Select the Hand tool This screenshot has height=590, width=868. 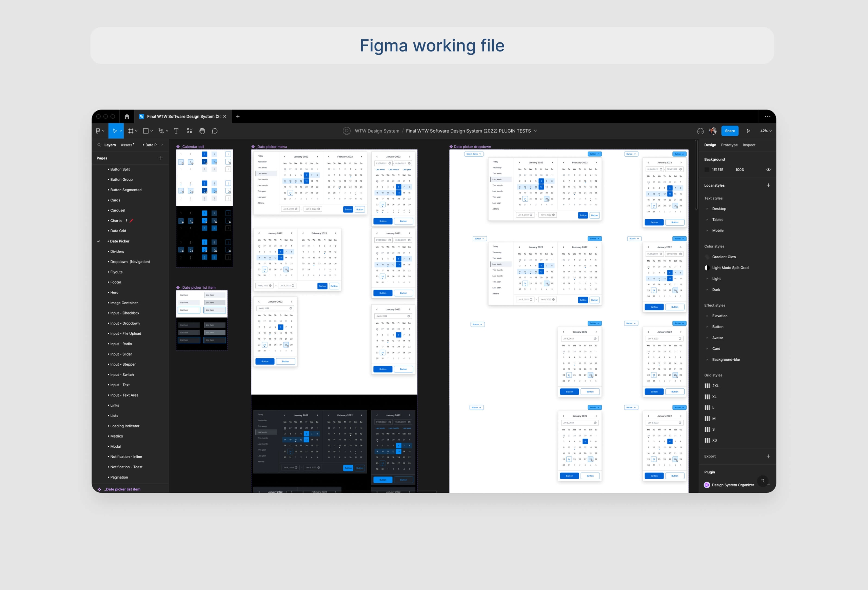pyautogui.click(x=202, y=131)
